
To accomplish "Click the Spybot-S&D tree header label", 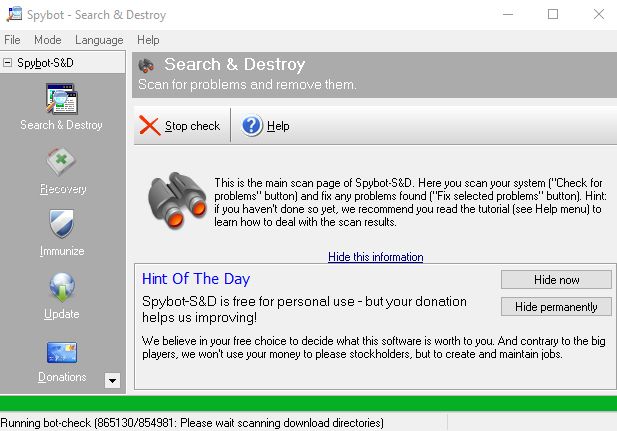I will (45, 63).
